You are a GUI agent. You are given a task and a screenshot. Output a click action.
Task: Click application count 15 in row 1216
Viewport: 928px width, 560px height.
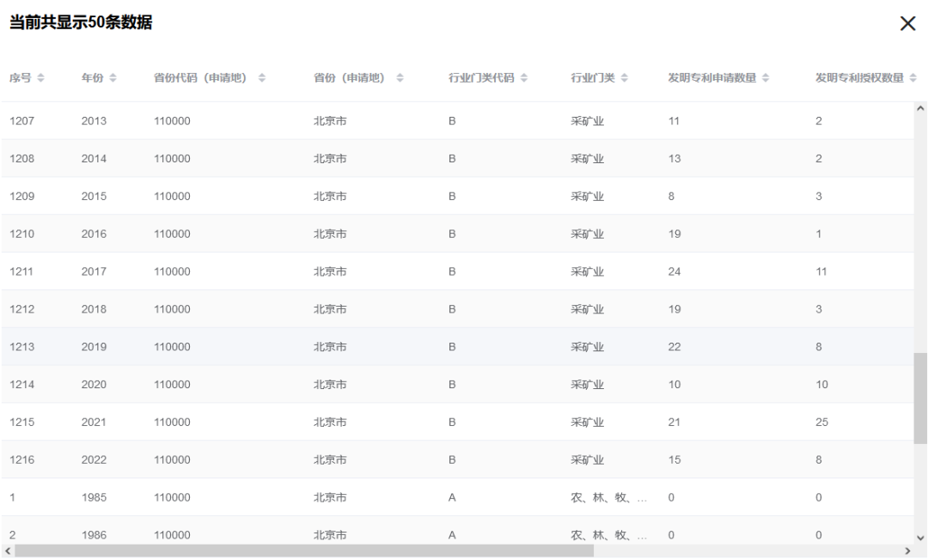[675, 460]
